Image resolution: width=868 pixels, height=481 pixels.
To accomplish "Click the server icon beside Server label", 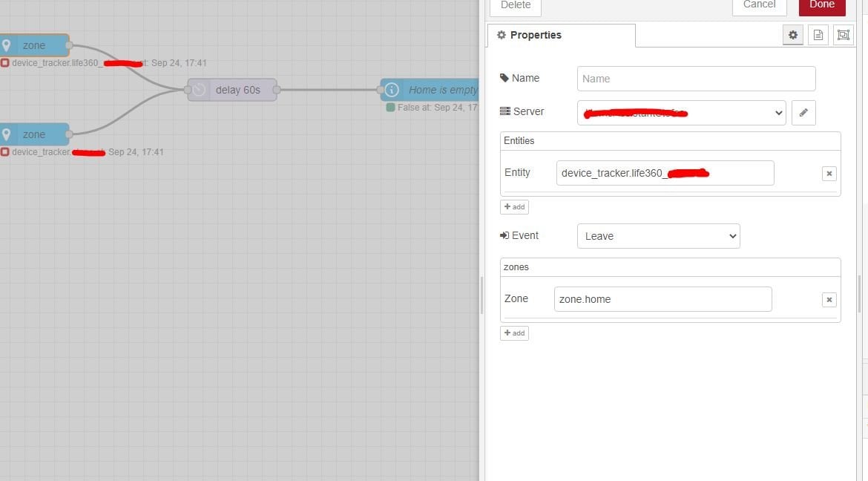I will click(505, 111).
